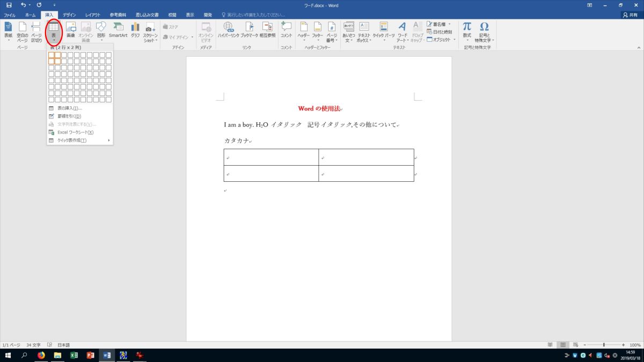Insert a chart with グラフ button
Viewport: 644px width, 362px height.
coord(135,29)
